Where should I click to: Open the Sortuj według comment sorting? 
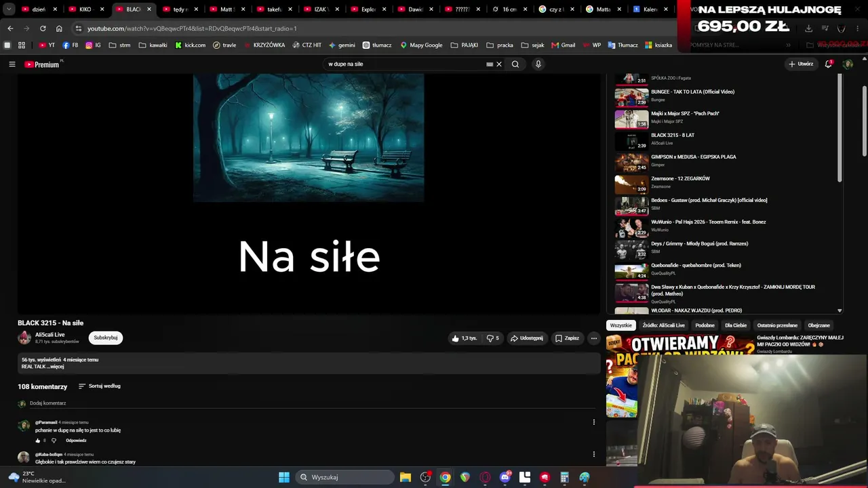coord(100,386)
